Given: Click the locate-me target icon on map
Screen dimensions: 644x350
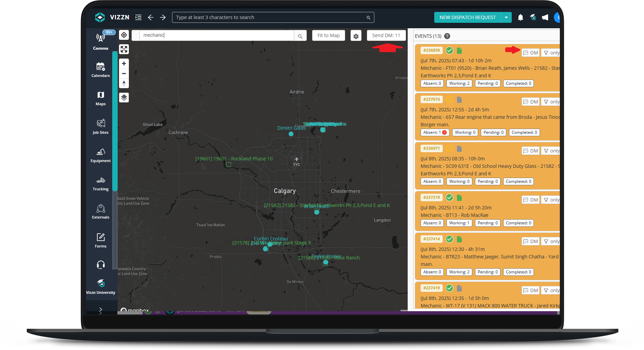Looking at the screenshot, I should coord(124,35).
